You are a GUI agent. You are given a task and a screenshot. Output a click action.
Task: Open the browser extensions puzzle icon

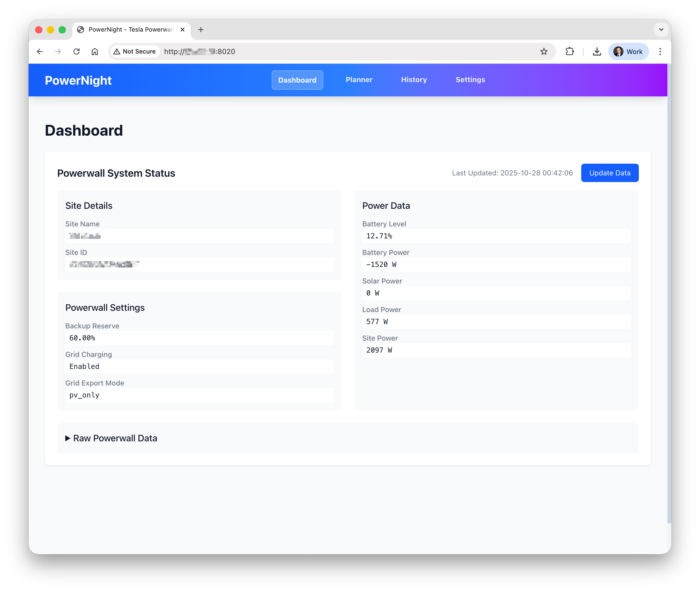(x=570, y=51)
